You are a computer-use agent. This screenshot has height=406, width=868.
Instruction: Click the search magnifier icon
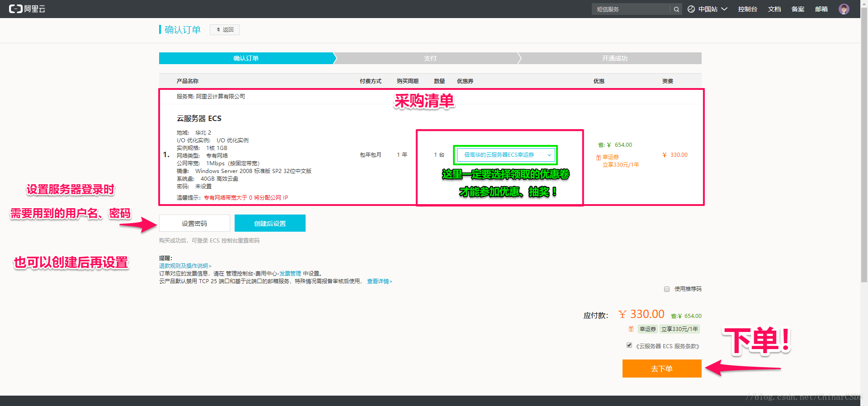click(x=676, y=9)
